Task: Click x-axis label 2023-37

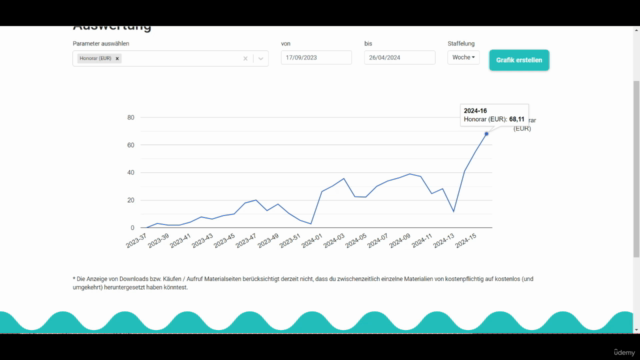Action: point(136,241)
